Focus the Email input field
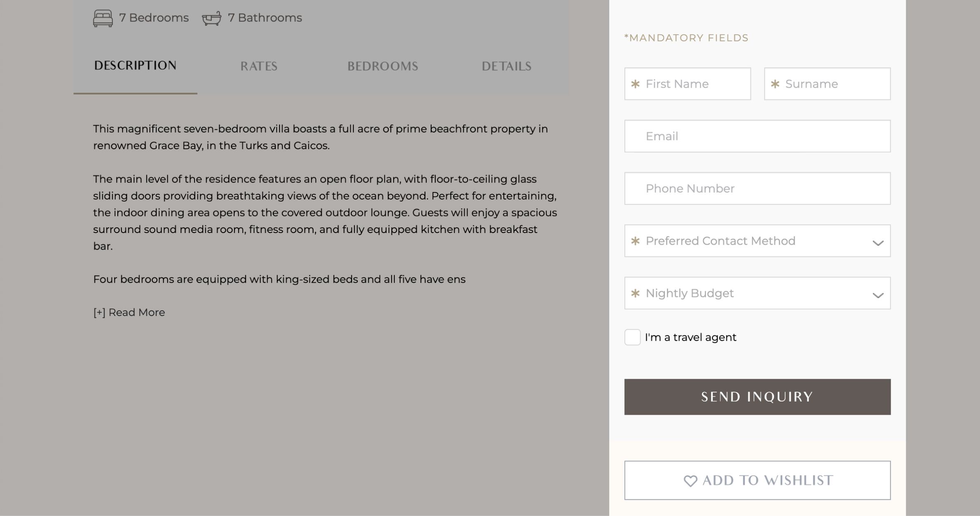This screenshot has width=980, height=516. click(x=757, y=136)
